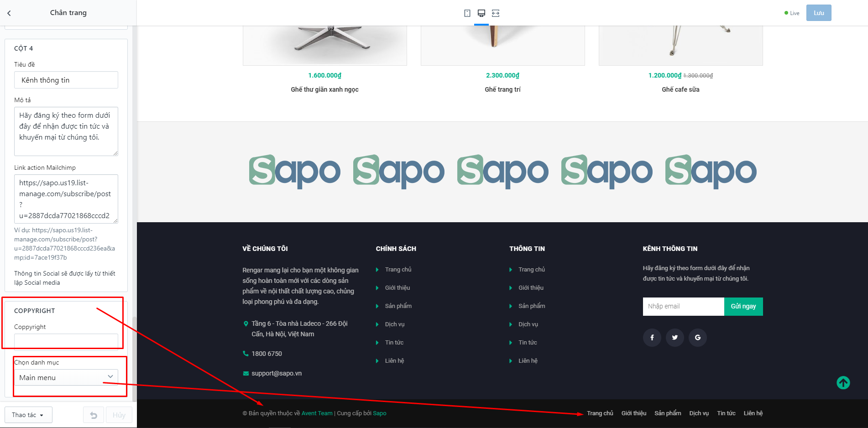Click Giới thiệu in bottom footer menu
868x428 pixels.
click(x=634, y=413)
